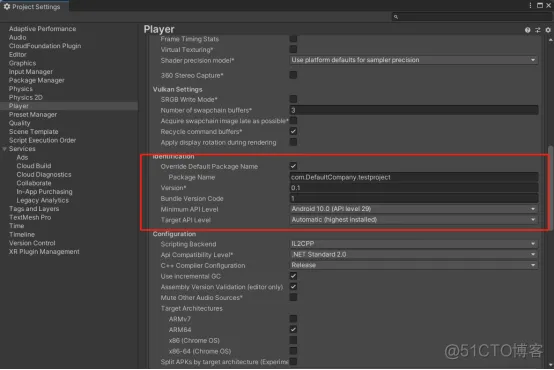554x370 pixels.
Task: Toggle Split APKs by target architecture
Action: 293,362
